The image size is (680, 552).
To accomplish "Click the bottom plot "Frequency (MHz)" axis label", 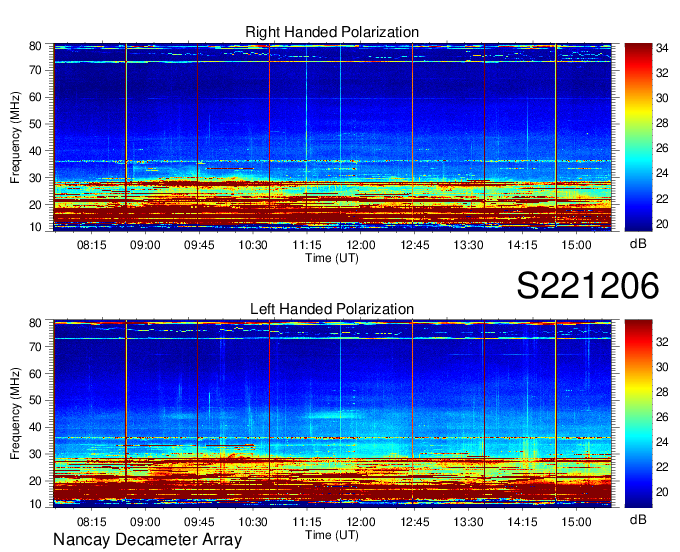I will click(15, 414).
